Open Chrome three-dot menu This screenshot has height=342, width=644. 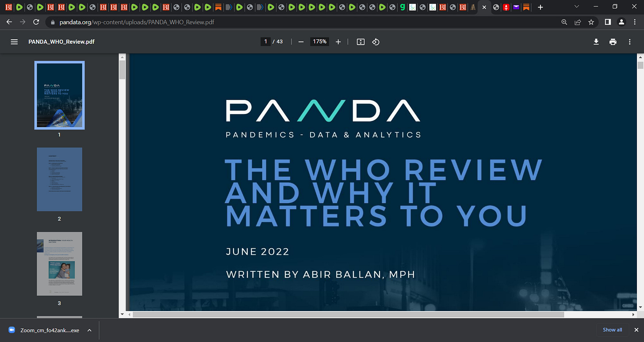(x=635, y=22)
